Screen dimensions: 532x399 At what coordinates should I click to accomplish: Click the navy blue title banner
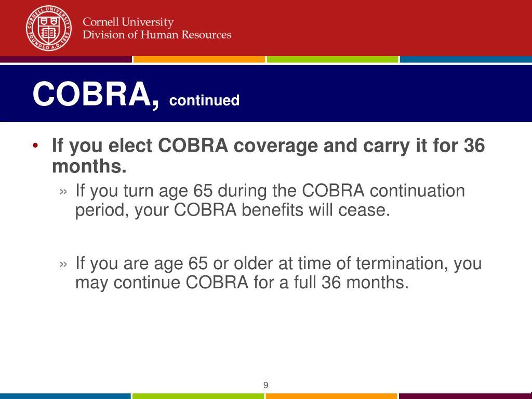pos(266,93)
